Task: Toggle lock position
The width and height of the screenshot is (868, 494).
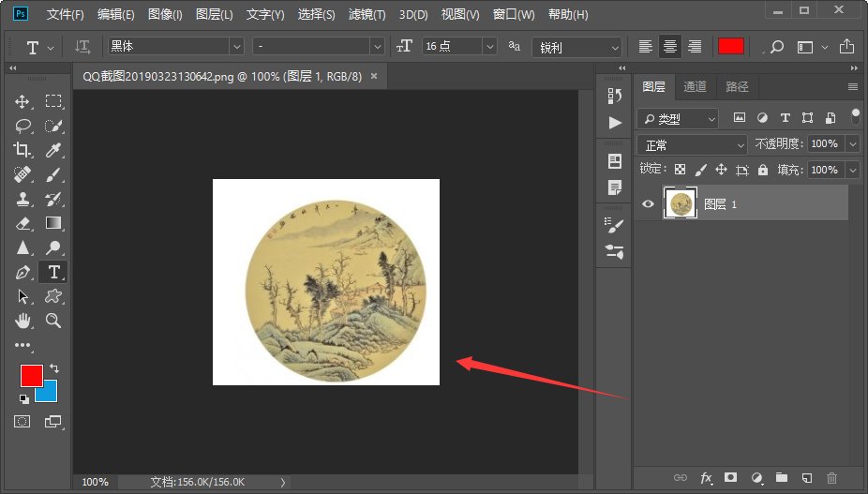Action: 721,170
